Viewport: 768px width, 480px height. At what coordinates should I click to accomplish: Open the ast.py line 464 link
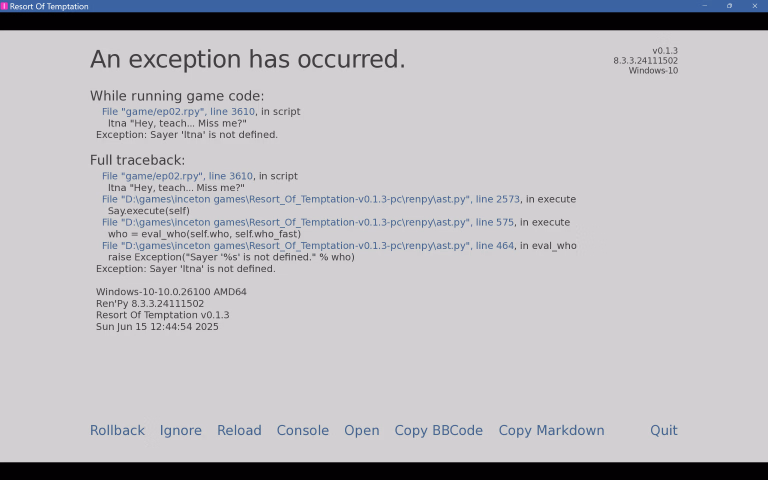click(x=308, y=246)
